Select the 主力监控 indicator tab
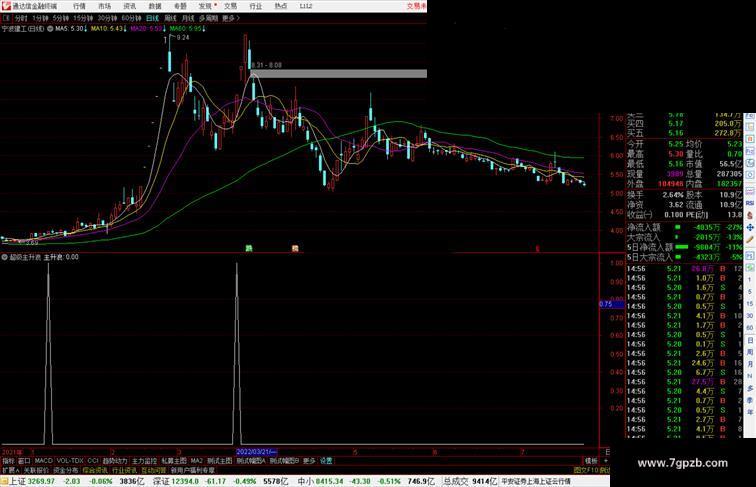 coord(145,461)
